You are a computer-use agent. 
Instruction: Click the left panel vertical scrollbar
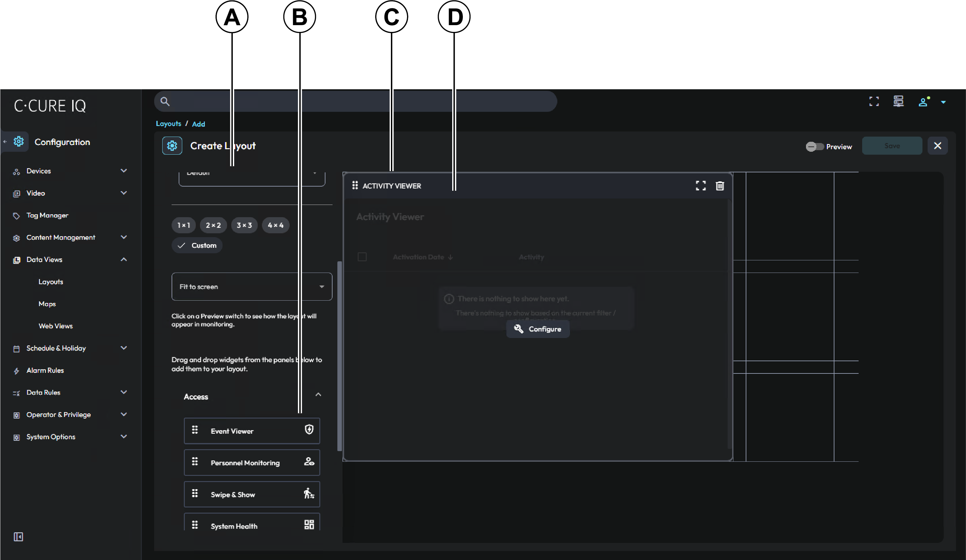click(x=339, y=356)
